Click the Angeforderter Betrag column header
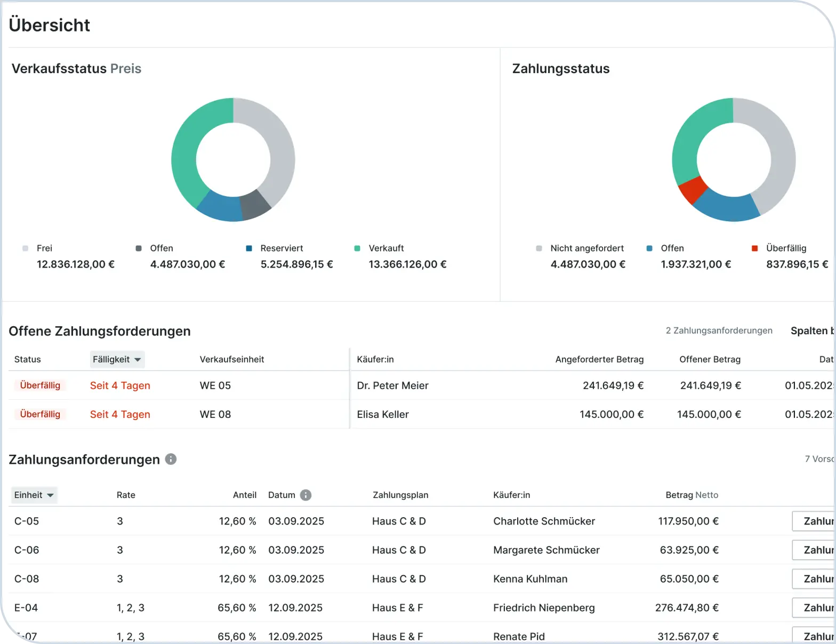836x644 pixels. [599, 359]
